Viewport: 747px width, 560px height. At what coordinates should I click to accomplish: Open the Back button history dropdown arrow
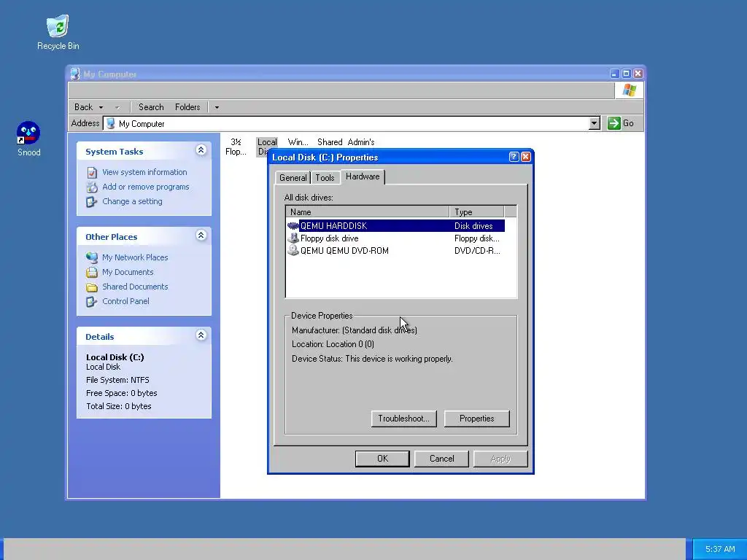(x=101, y=107)
